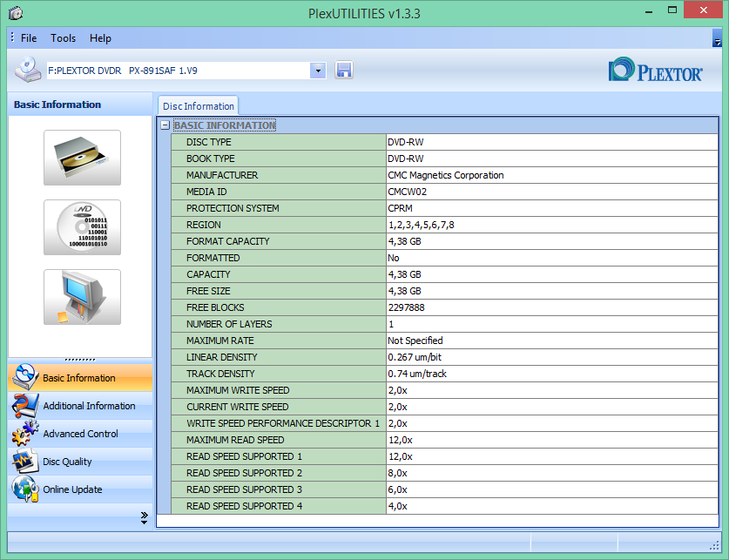Screen dimensions: 729x560
Task: Open the File menu
Action: (29, 38)
